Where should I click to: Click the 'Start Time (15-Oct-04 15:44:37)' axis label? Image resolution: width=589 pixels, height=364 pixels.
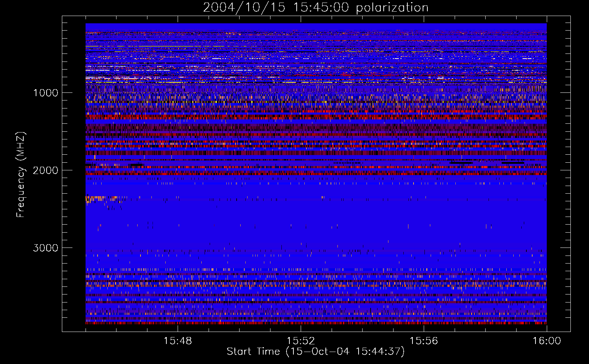point(316,352)
